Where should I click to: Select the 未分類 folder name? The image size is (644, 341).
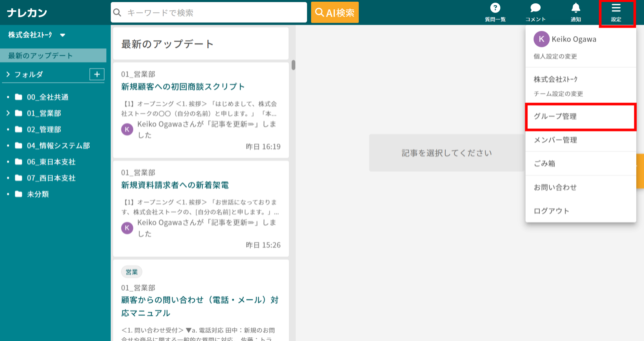[38, 194]
